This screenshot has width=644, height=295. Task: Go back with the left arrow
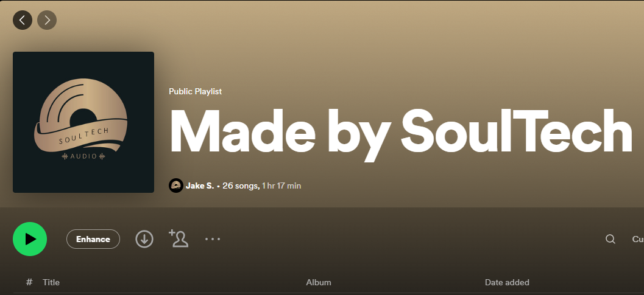point(23,19)
